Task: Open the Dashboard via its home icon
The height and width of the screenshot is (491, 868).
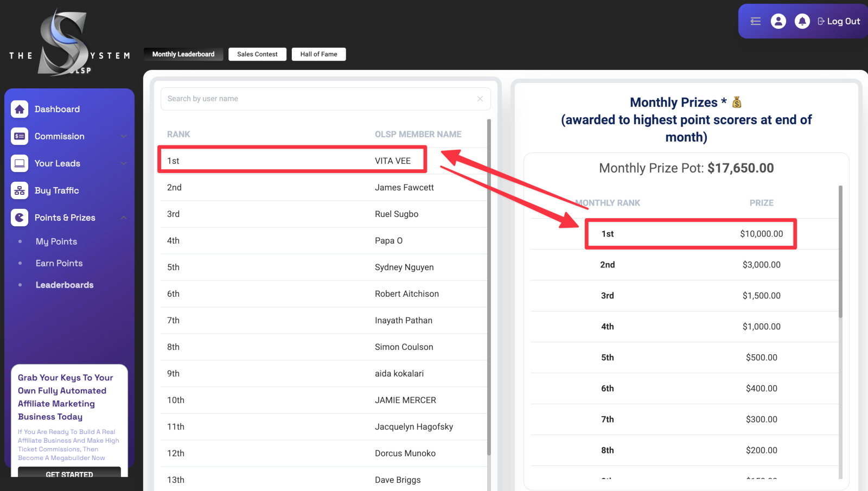Action: pyautogui.click(x=20, y=109)
